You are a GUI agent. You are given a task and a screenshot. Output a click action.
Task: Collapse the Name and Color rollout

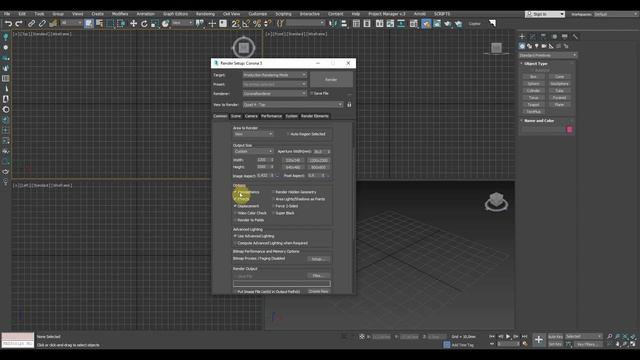point(539,121)
